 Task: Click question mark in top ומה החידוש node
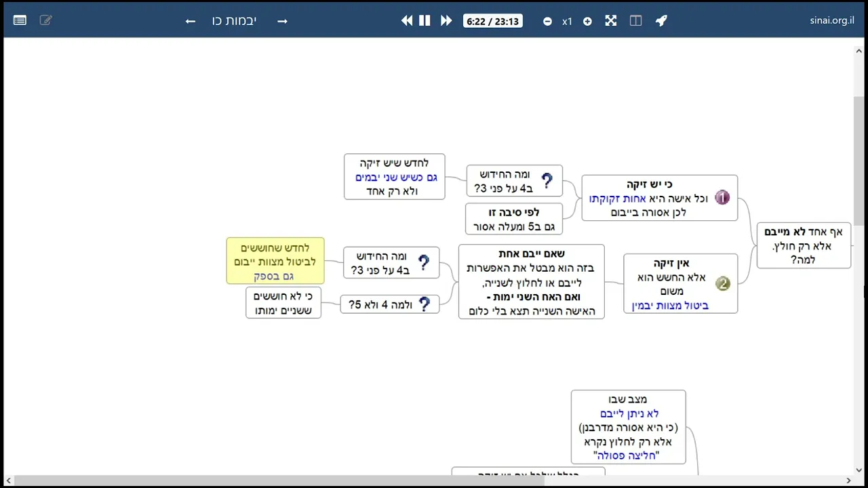(547, 181)
